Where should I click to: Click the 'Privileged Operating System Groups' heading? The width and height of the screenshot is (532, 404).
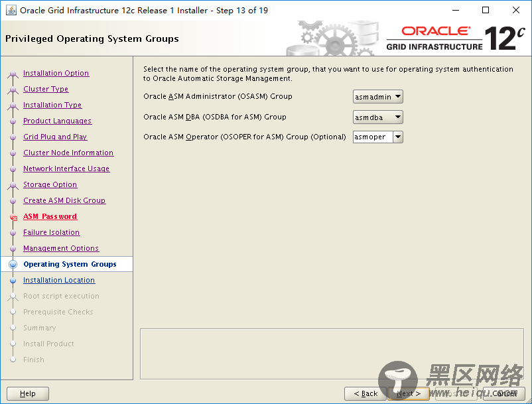[x=92, y=38]
